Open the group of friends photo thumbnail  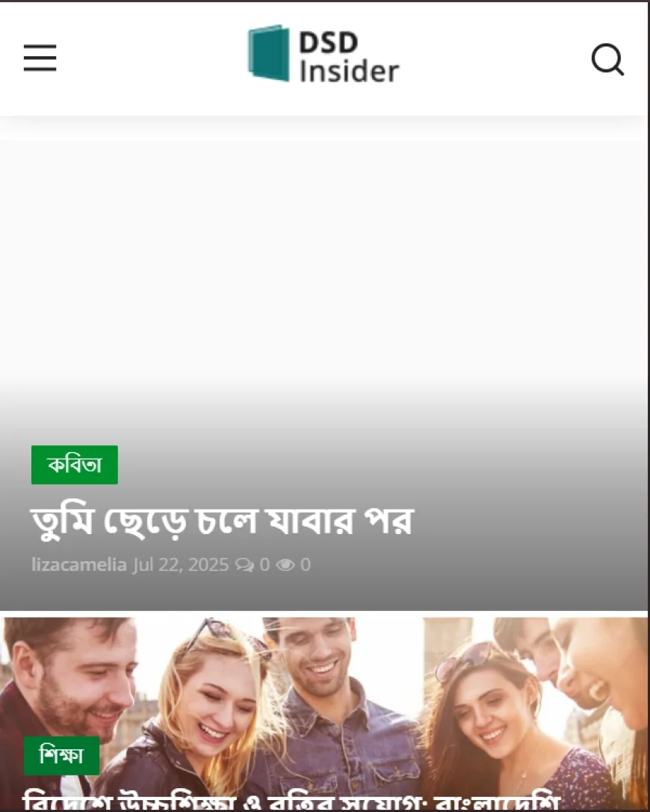click(x=324, y=714)
